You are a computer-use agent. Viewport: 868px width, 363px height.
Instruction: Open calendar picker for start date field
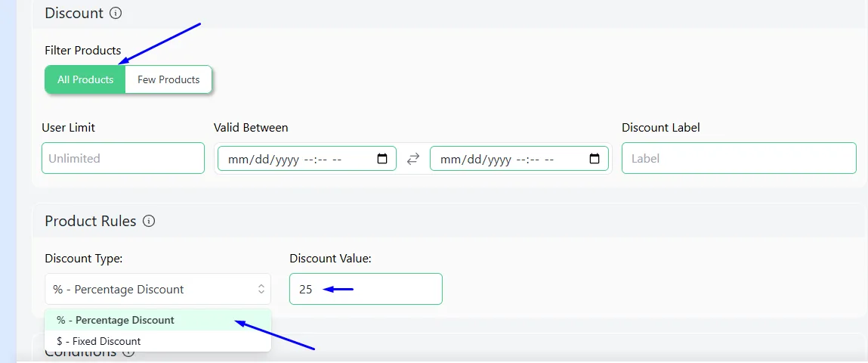382,159
